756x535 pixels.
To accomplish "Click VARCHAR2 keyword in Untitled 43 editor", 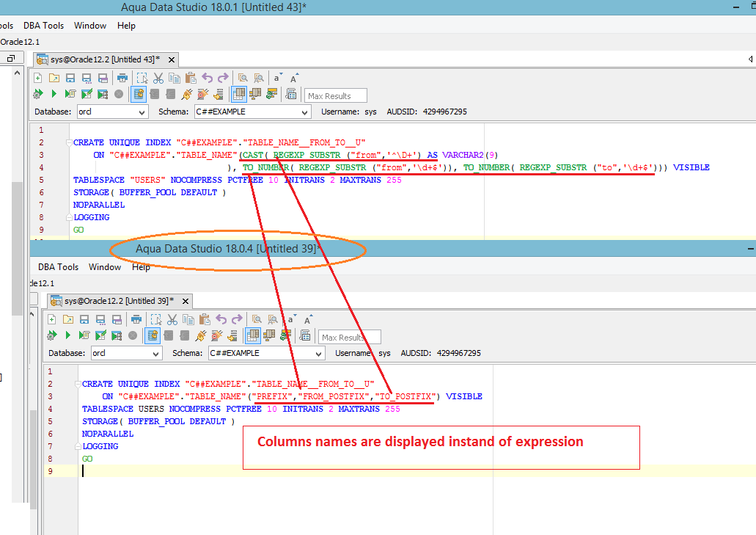I will [463, 155].
